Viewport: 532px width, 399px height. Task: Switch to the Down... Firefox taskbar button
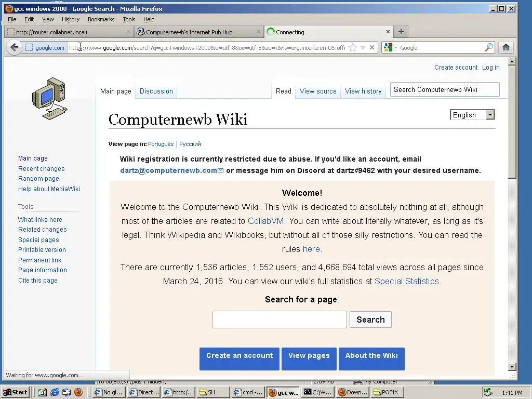pyautogui.click(x=353, y=392)
